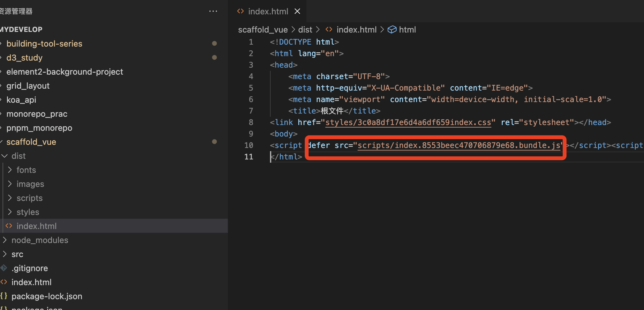Open the explorer more actions ellipsis menu
The image size is (644, 310).
coord(213,11)
